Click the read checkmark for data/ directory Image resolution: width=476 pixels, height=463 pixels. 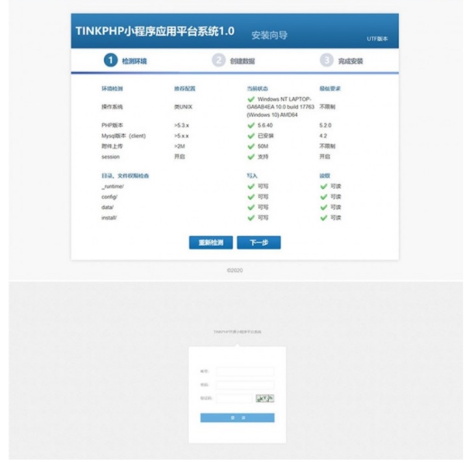[x=323, y=207]
